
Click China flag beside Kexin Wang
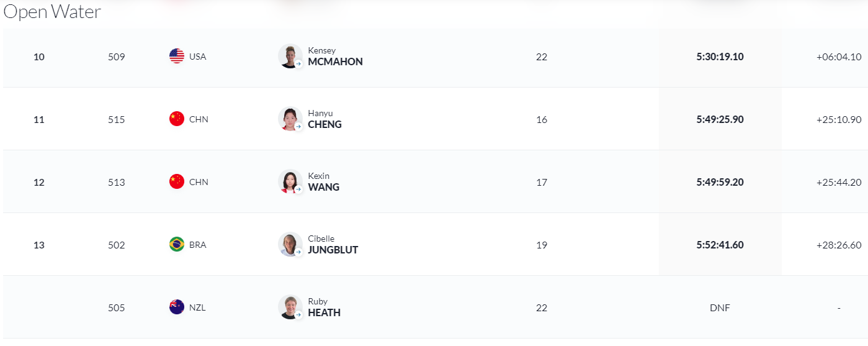click(x=177, y=181)
